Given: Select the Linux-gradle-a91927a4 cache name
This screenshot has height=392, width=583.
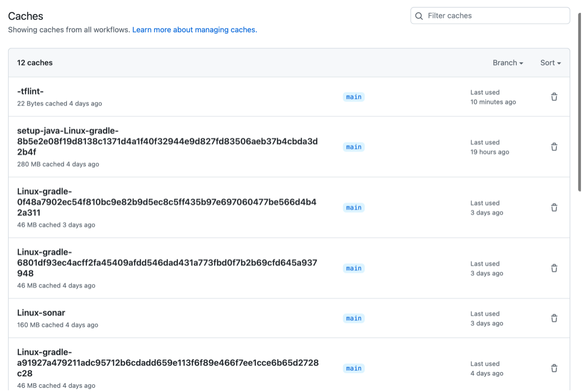Looking at the screenshot, I should (168, 363).
